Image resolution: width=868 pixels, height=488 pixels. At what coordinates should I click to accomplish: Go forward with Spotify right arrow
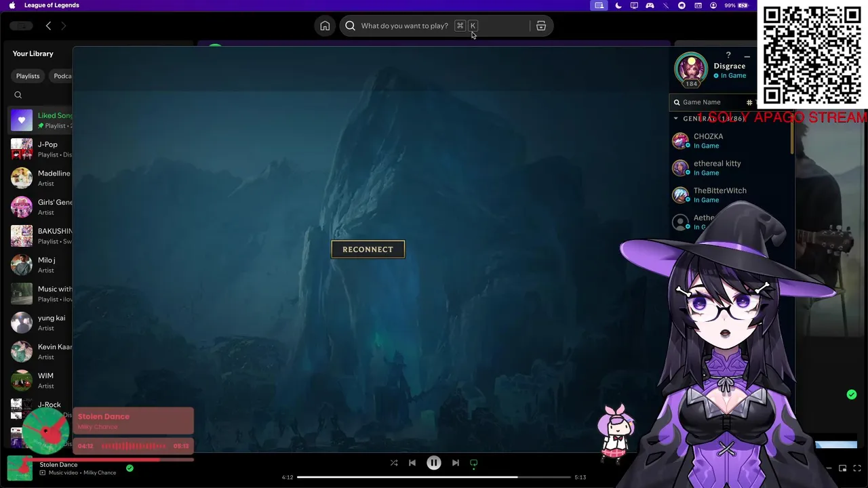[64, 26]
